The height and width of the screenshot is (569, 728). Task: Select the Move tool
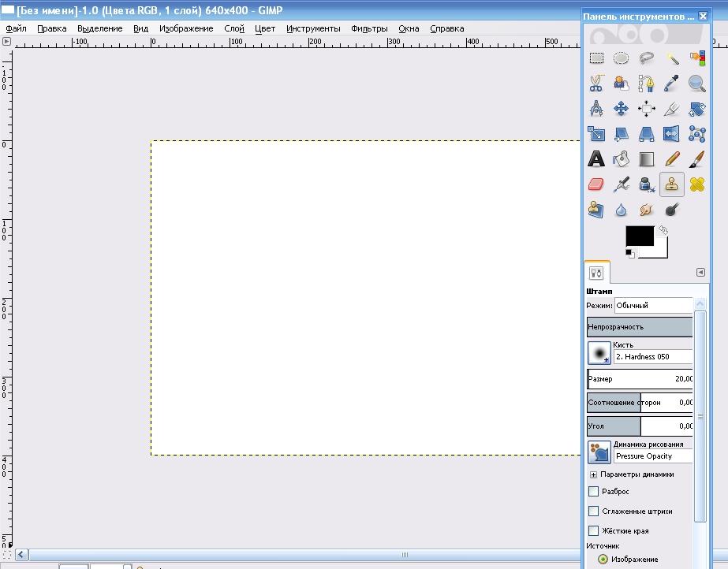point(622,109)
